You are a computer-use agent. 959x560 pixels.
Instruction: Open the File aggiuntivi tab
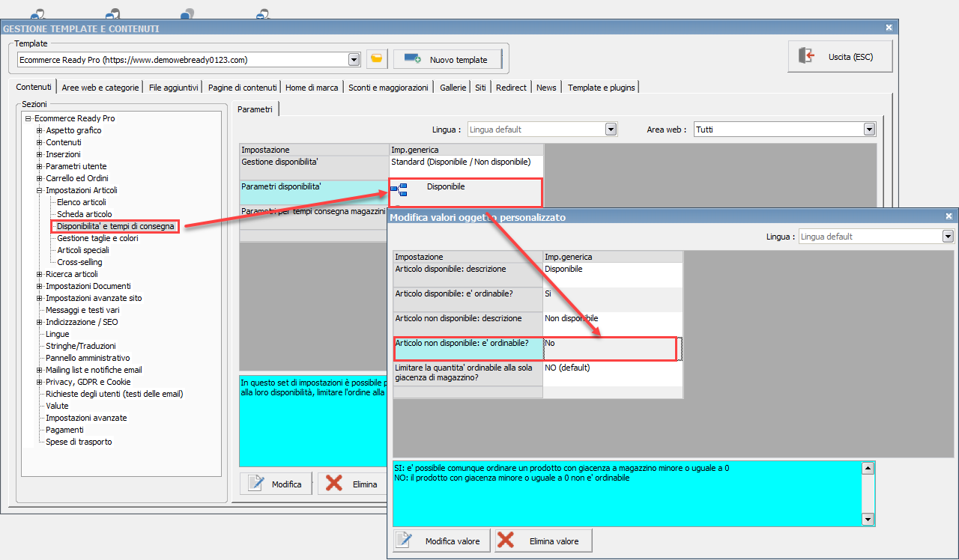[x=174, y=88]
